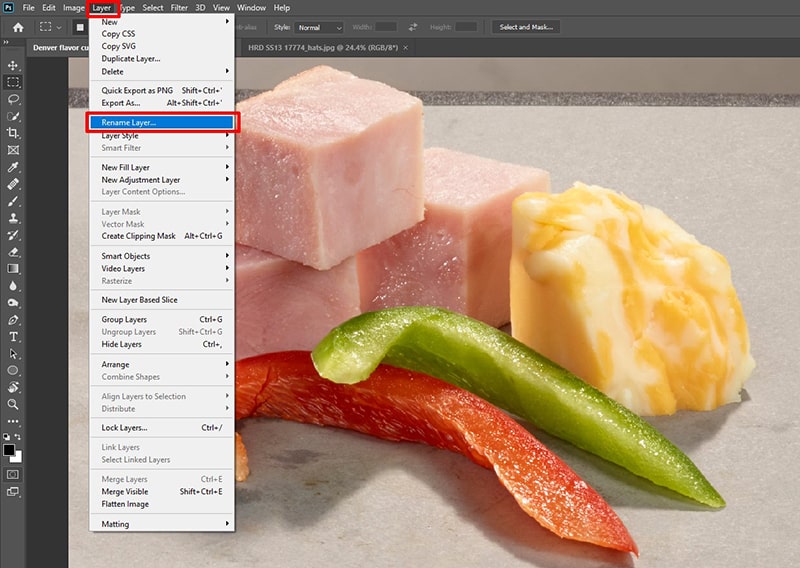Select the Gradient tool
This screenshot has height=568, width=800.
(13, 268)
